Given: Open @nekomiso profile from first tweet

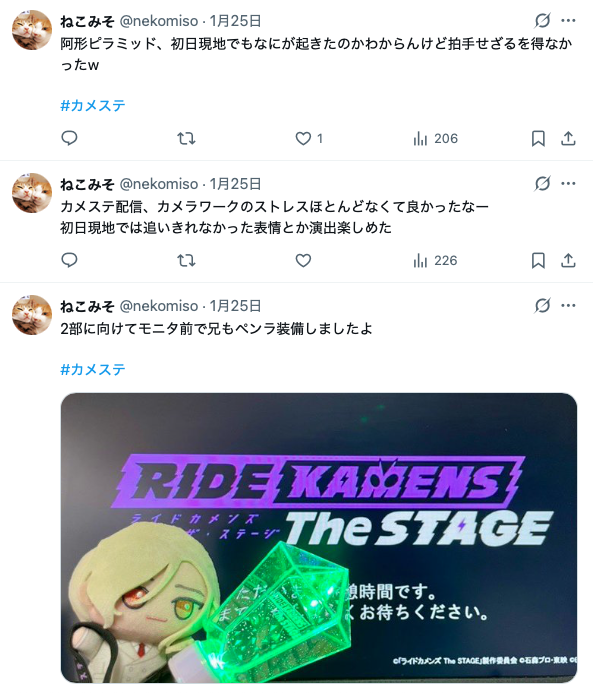Looking at the screenshot, I should tap(159, 21).
